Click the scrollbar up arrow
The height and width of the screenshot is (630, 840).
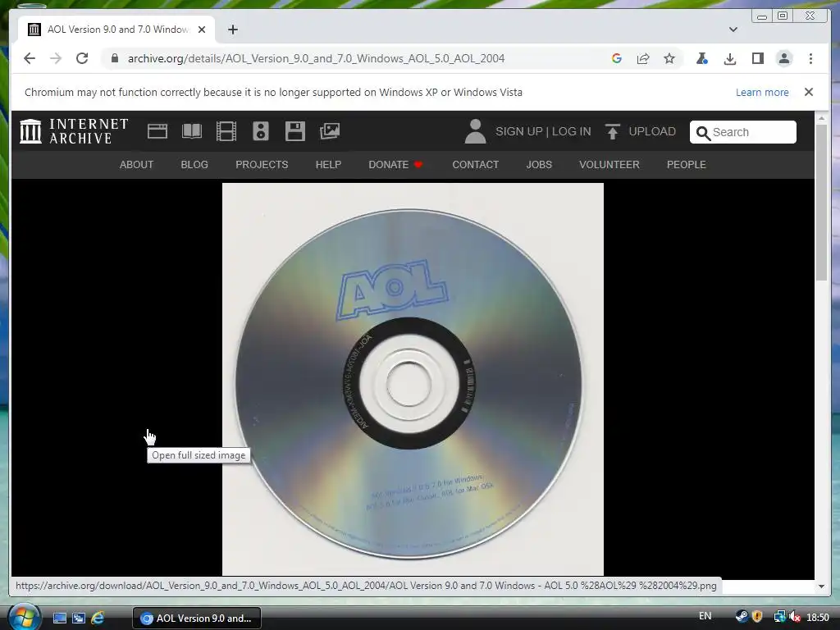(821, 117)
